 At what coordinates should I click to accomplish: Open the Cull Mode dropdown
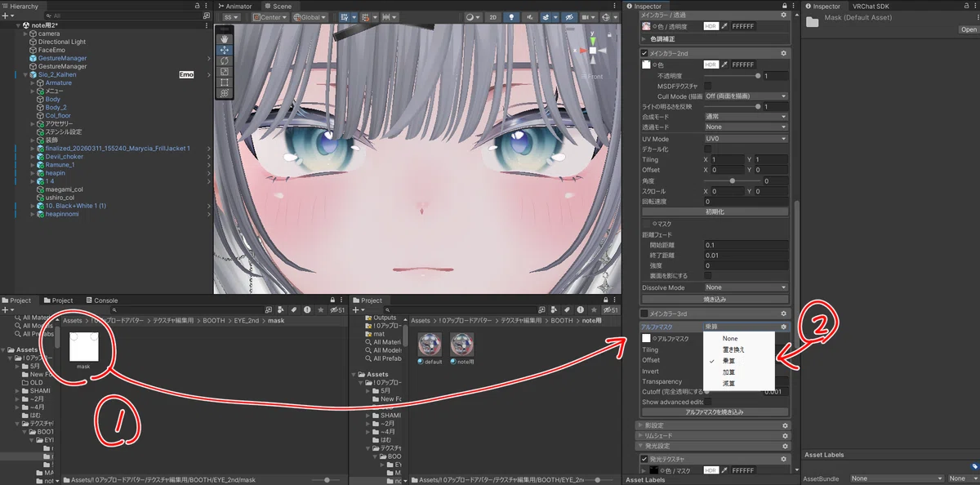tap(746, 96)
